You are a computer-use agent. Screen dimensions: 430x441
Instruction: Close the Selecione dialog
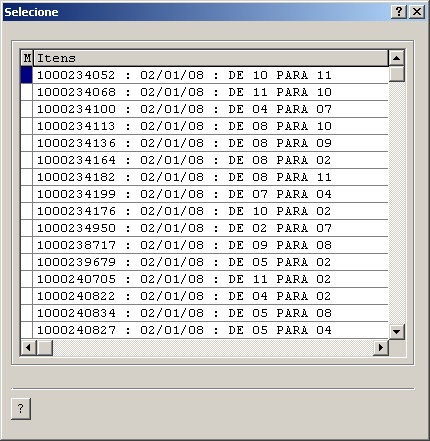coord(417,12)
